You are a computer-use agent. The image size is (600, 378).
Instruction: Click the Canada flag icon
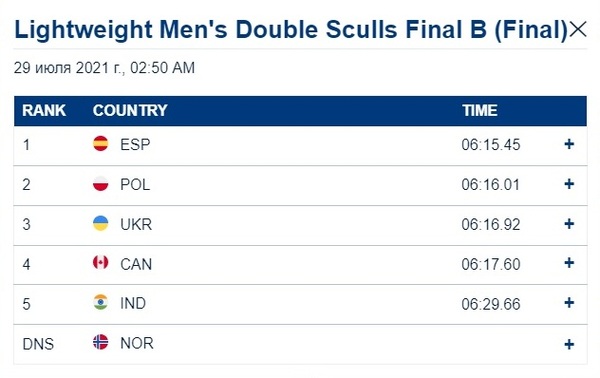pos(101,262)
